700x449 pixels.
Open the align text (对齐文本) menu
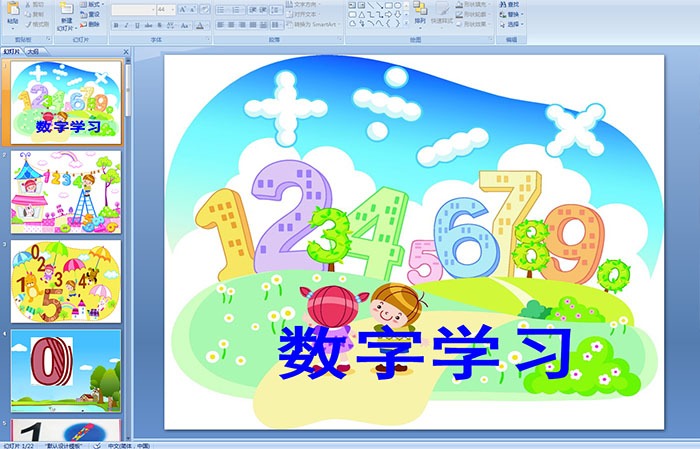coord(304,14)
